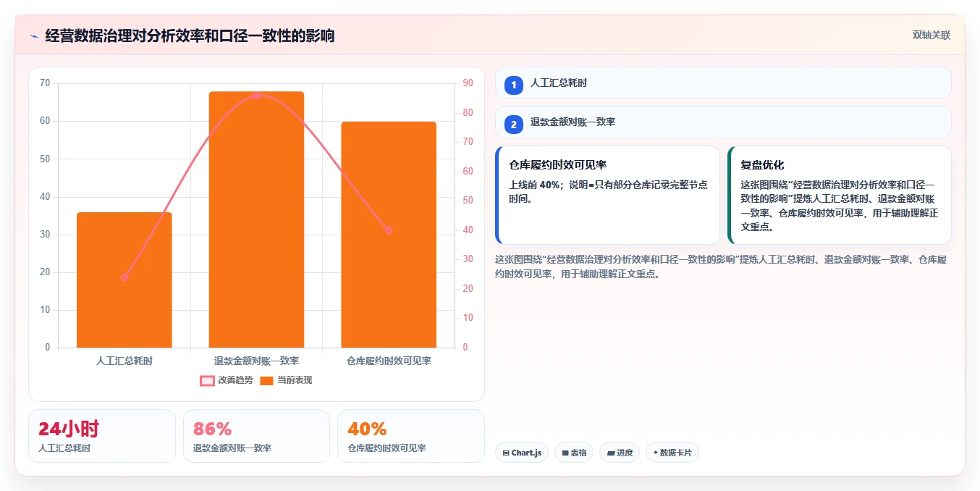Click the icon inside the Chart.js tag
The width and height of the screenshot is (980, 491).
pyautogui.click(x=506, y=453)
